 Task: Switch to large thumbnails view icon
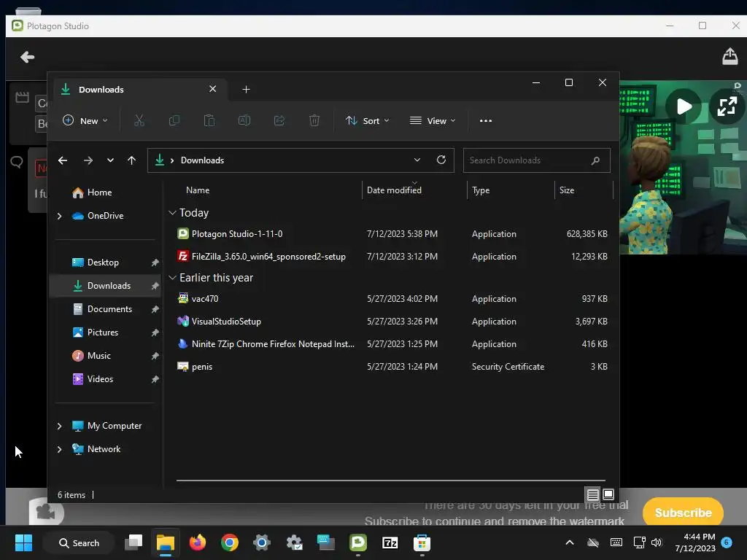click(x=608, y=495)
